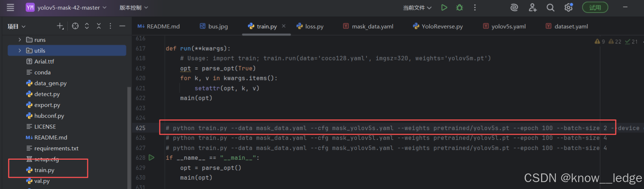
Task: Click line number 625 in gutter
Action: (141, 128)
